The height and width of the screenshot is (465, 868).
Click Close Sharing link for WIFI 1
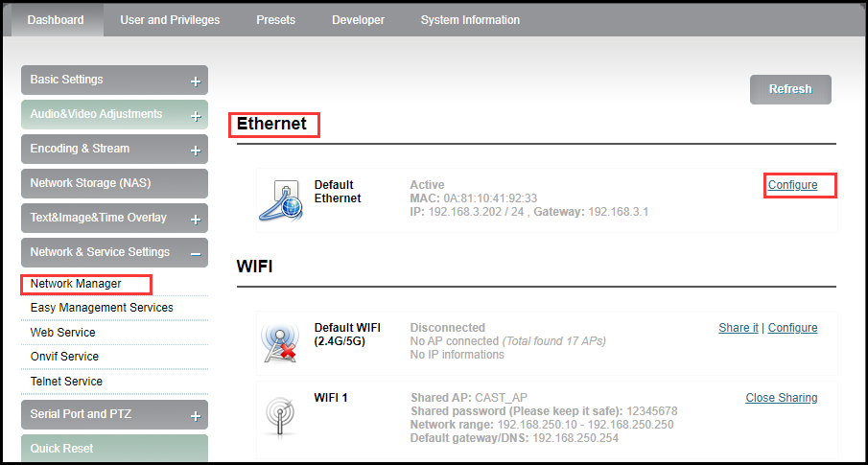782,398
